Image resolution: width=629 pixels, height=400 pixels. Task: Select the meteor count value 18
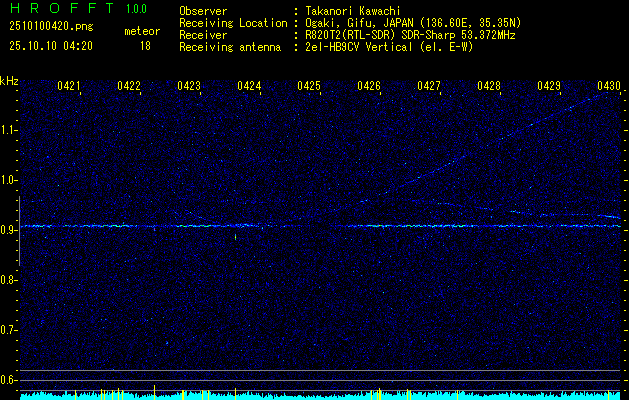[x=145, y=46]
